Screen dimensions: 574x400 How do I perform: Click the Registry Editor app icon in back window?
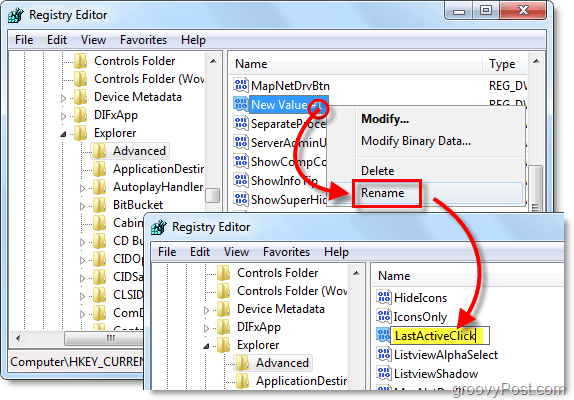pos(16,15)
